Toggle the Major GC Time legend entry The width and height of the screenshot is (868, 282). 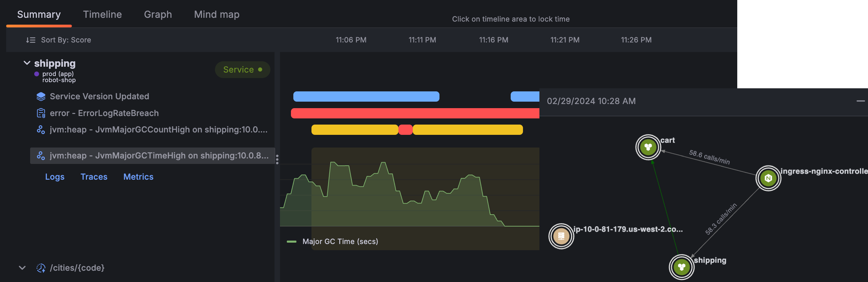click(x=332, y=242)
